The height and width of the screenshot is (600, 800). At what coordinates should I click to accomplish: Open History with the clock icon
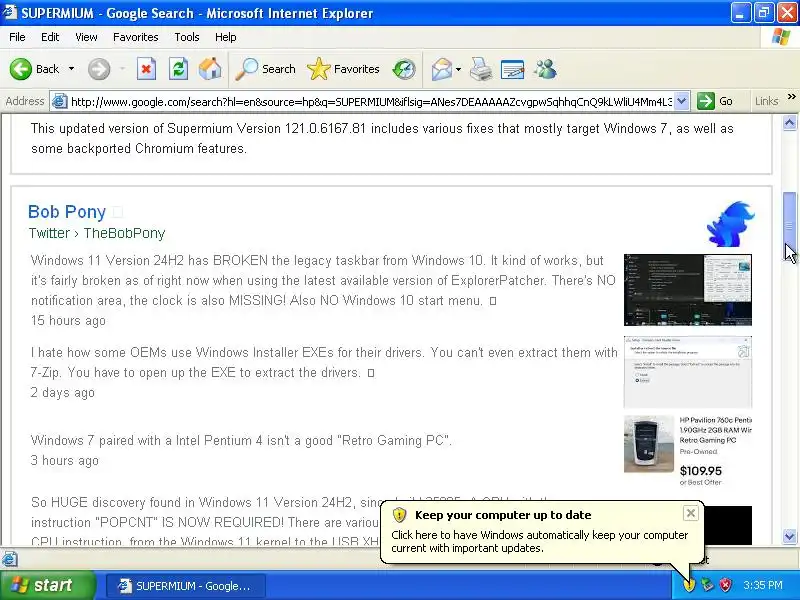pyautogui.click(x=404, y=69)
